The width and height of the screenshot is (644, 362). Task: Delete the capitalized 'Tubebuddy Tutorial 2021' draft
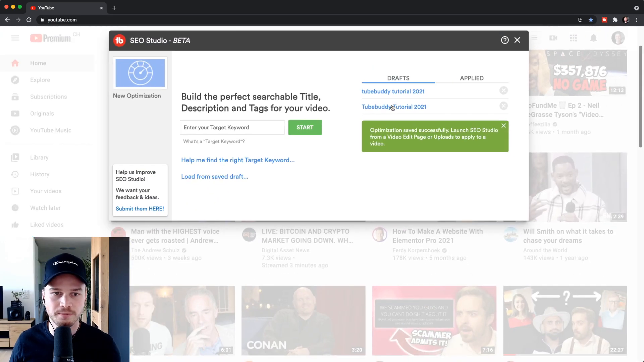coord(503,106)
